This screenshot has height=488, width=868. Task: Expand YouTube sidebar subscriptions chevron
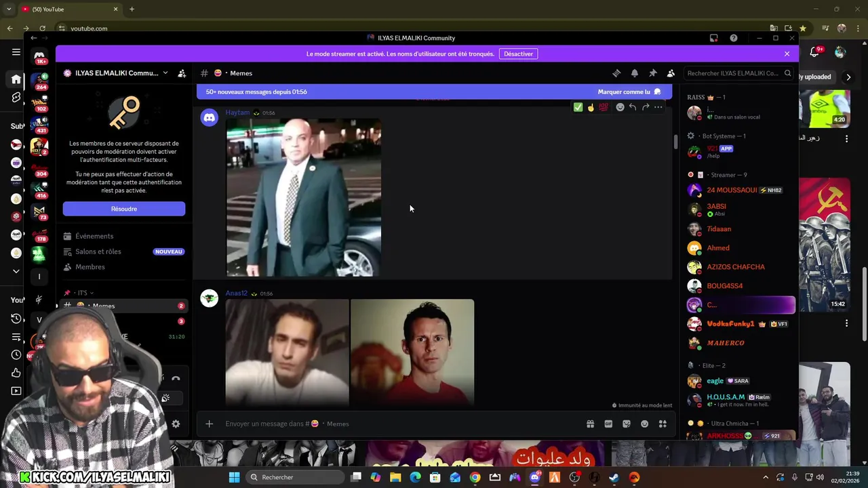16,271
